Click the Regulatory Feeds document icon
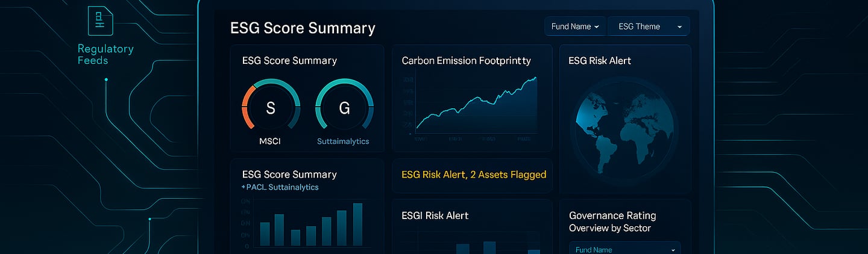Image resolution: width=868 pixels, height=254 pixels. 99,20
